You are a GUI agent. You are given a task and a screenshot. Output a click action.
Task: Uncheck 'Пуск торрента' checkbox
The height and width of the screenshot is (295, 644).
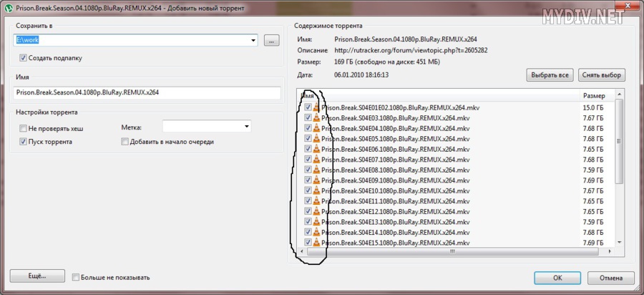(23, 142)
